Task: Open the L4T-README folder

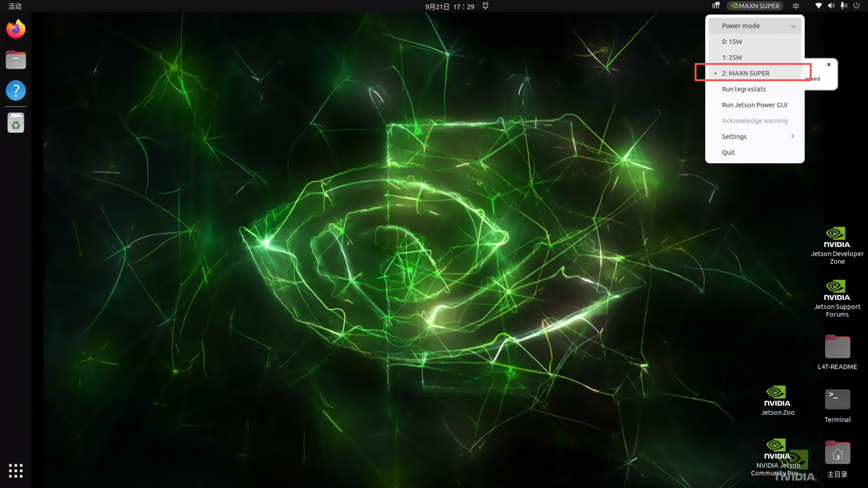Action: (x=837, y=352)
